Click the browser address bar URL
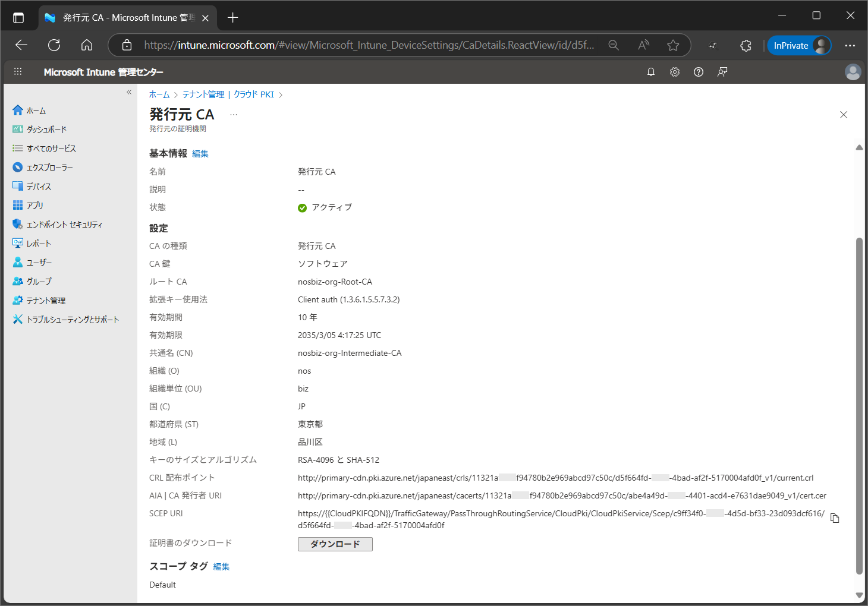The height and width of the screenshot is (606, 868). [x=369, y=46]
